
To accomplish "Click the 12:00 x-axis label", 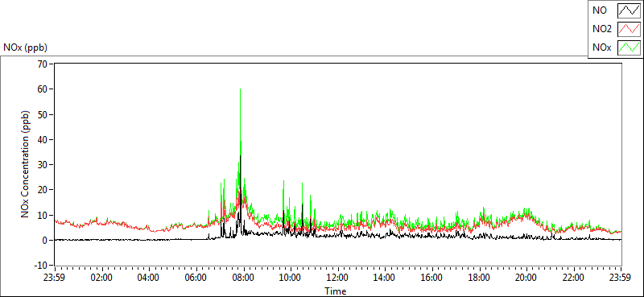I will pos(337,277).
